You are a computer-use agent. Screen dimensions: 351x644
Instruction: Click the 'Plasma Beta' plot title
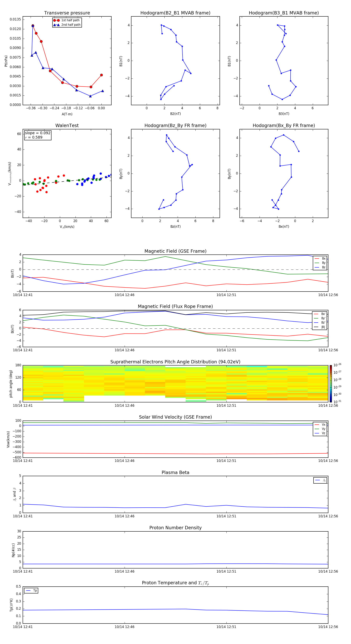(175, 472)
